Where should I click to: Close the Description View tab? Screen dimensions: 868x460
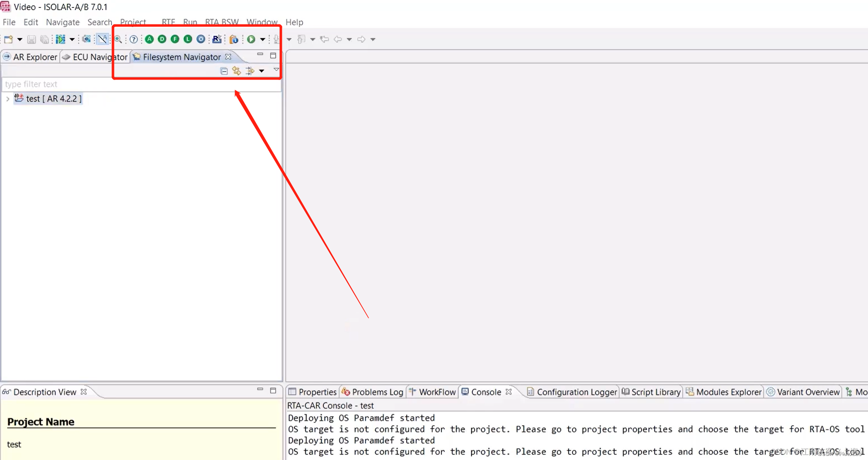tap(84, 392)
